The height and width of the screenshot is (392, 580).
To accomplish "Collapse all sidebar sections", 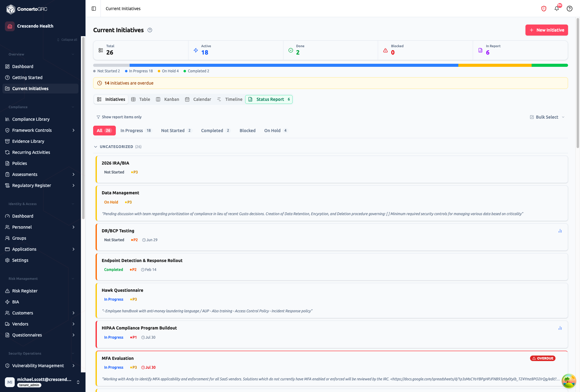I will point(67,40).
